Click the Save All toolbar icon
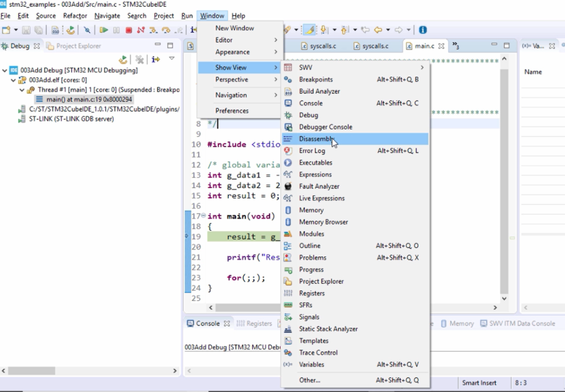565x392 pixels. pos(38,30)
